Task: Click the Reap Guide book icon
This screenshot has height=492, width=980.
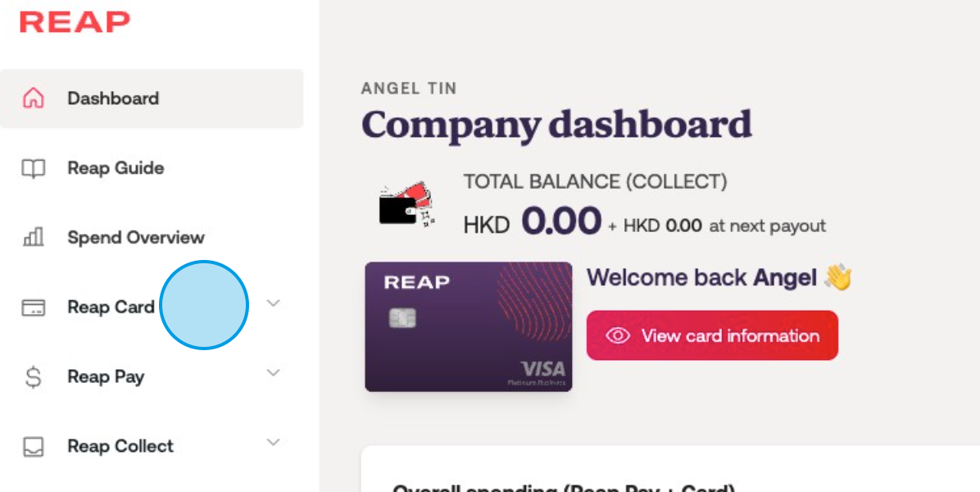Action: coord(33,169)
